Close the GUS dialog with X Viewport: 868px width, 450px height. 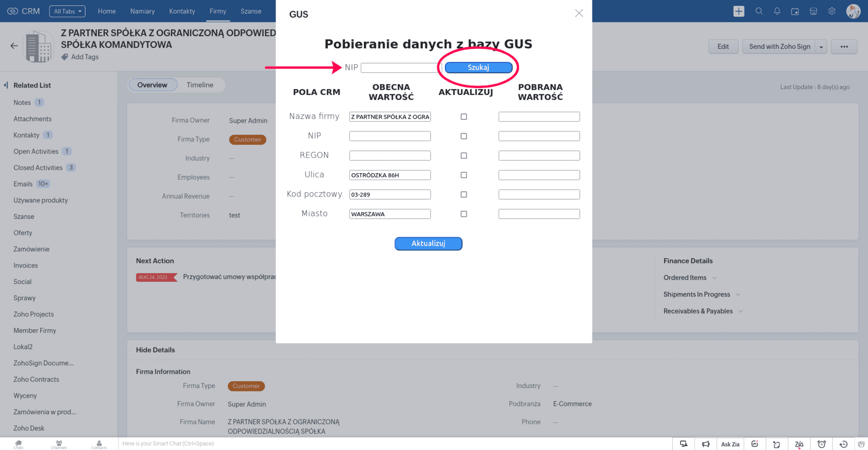click(579, 14)
